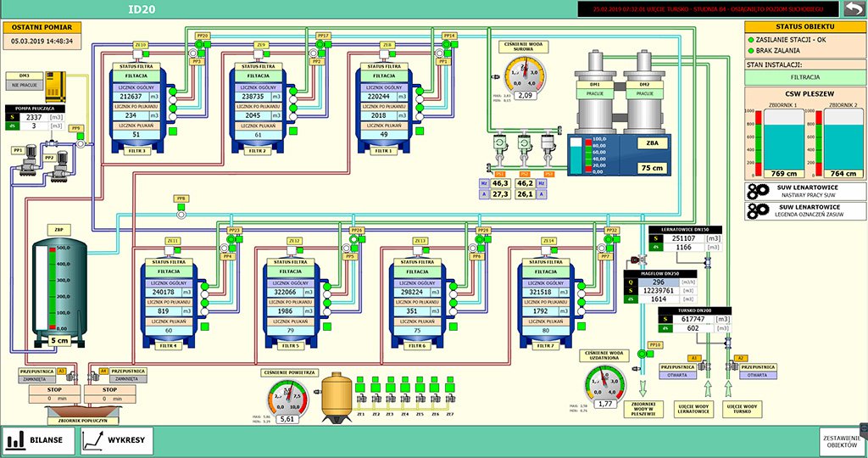Toggle the A2 przepustnica valve

[x=732, y=366]
